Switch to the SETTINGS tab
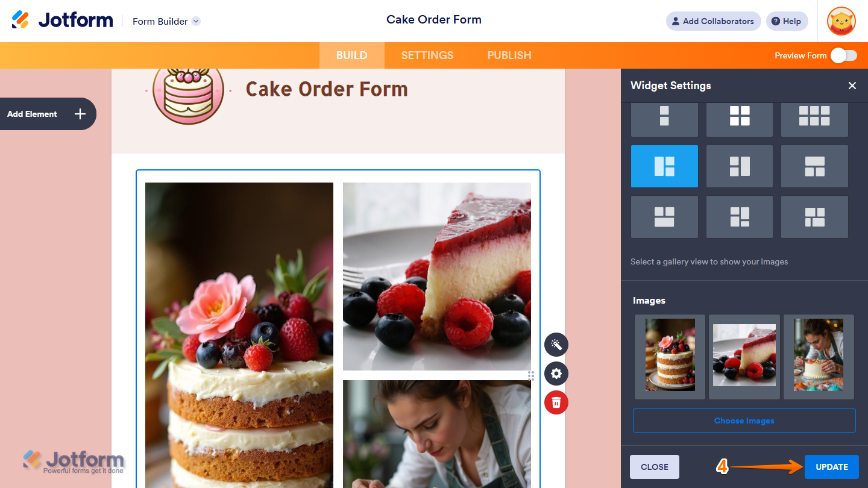Viewport: 868px width, 488px height. tap(427, 55)
